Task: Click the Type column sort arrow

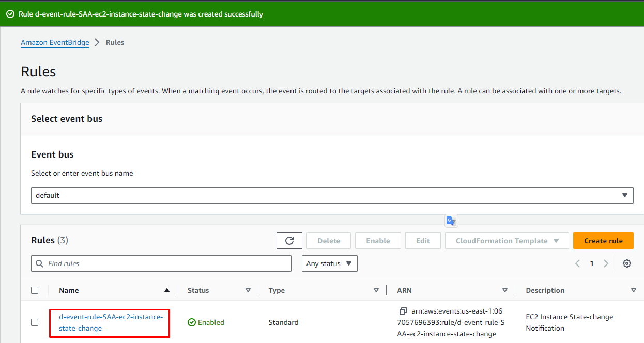Action: click(x=376, y=290)
